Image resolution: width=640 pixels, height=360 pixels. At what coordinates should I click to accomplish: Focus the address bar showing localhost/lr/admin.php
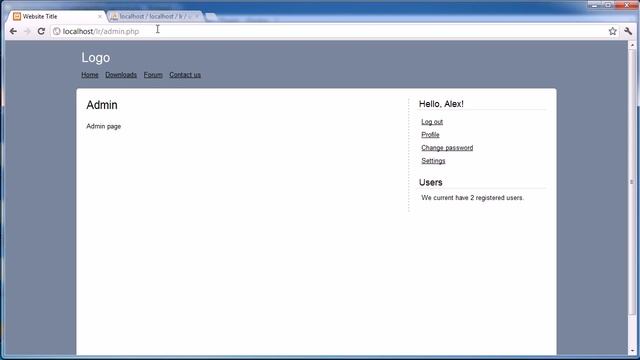(x=331, y=31)
